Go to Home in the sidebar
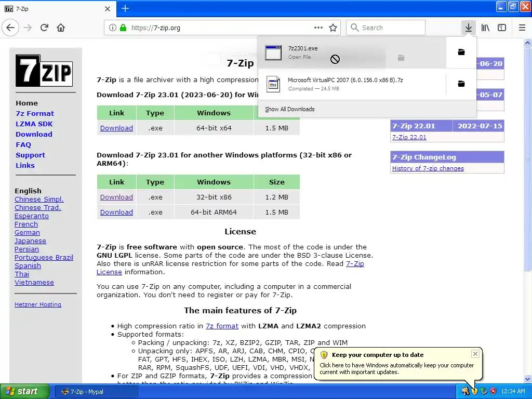Screen dimensions: 532x399 coord(27,103)
